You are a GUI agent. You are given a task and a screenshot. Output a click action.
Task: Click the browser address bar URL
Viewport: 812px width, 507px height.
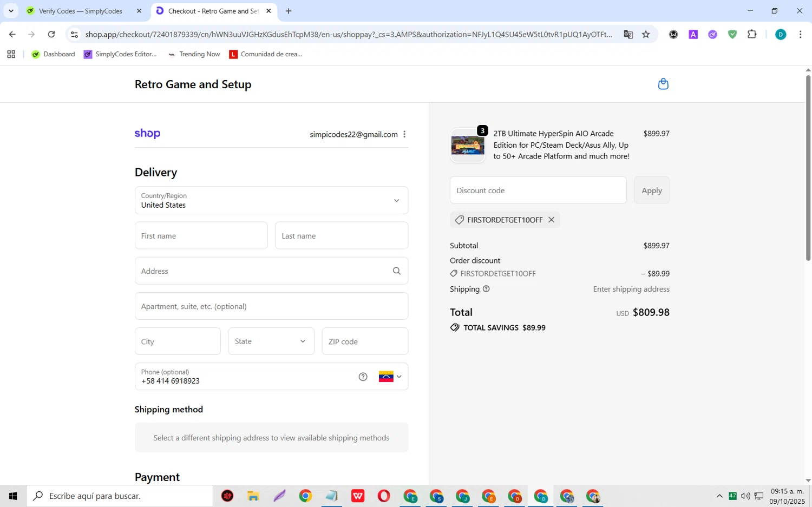point(349,35)
